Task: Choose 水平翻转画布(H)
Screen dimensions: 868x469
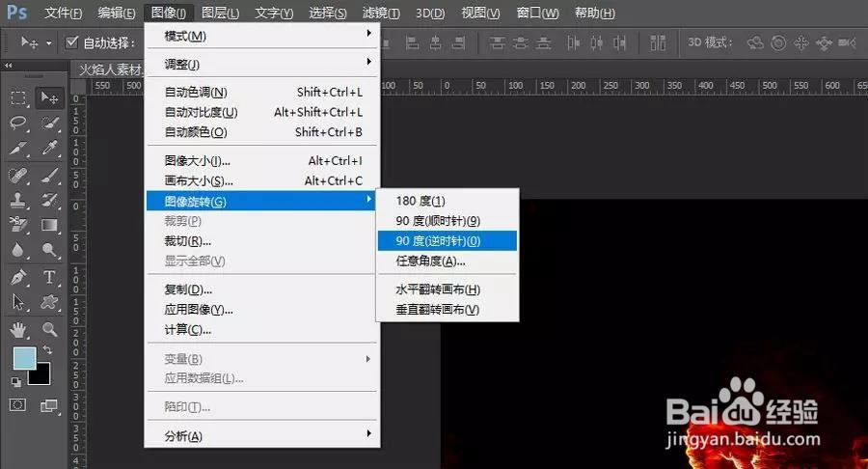Action: tap(448, 290)
